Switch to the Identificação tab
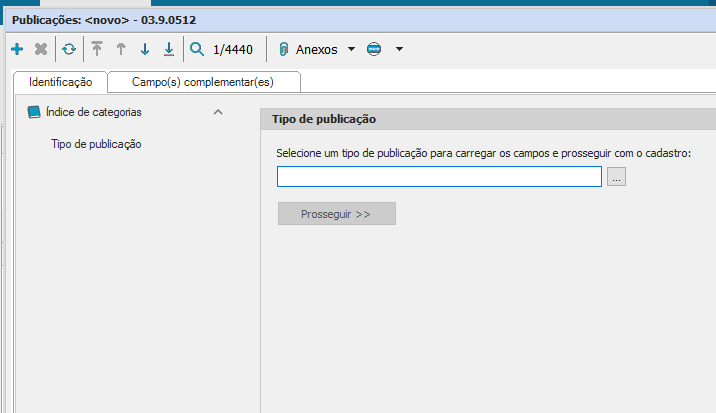This screenshot has height=413, width=716. pyautogui.click(x=61, y=82)
